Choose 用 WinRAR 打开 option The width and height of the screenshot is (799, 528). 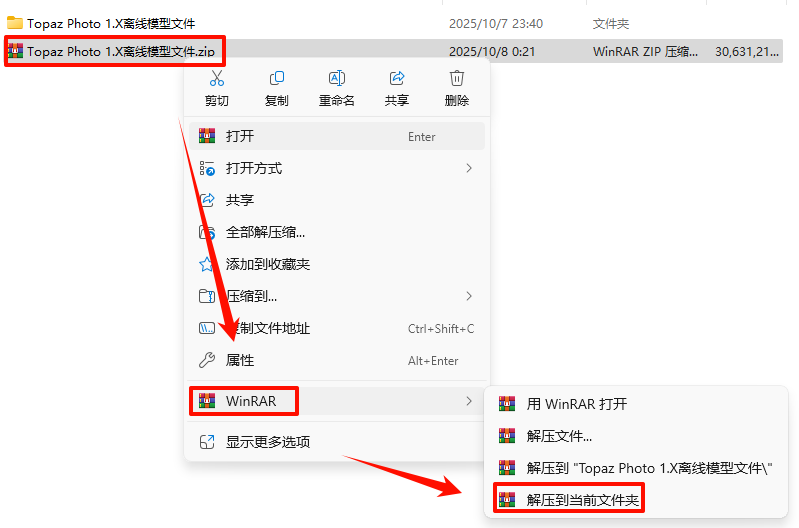[635, 404]
